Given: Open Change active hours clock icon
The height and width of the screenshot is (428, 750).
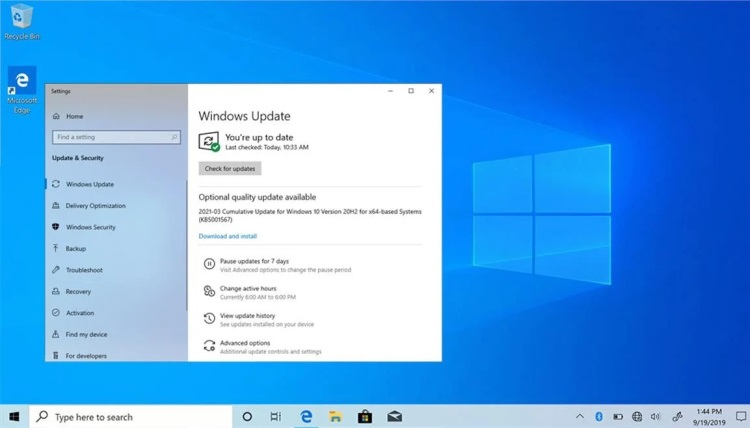Looking at the screenshot, I should 209,291.
